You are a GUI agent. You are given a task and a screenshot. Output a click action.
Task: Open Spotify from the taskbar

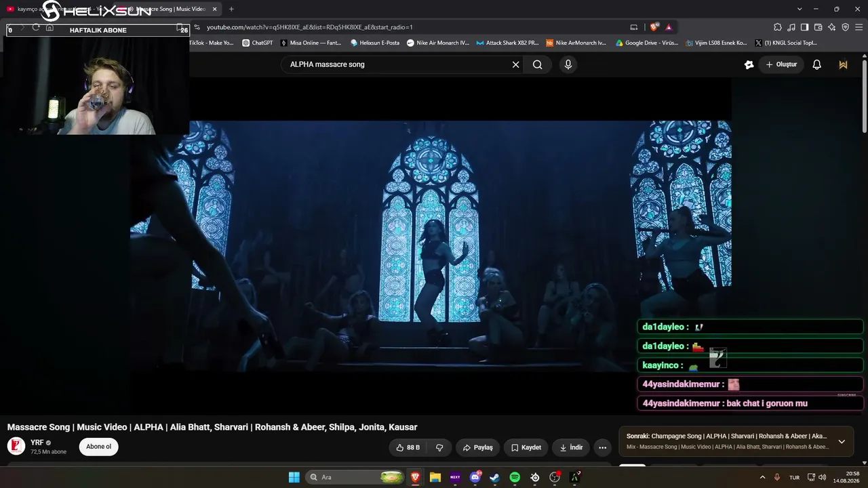(515, 477)
